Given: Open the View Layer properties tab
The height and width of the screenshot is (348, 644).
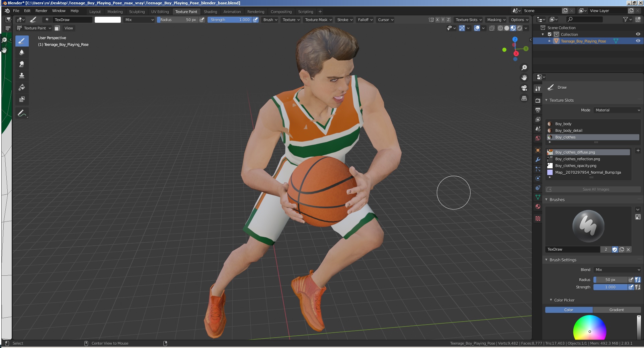Looking at the screenshot, I should point(538,119).
